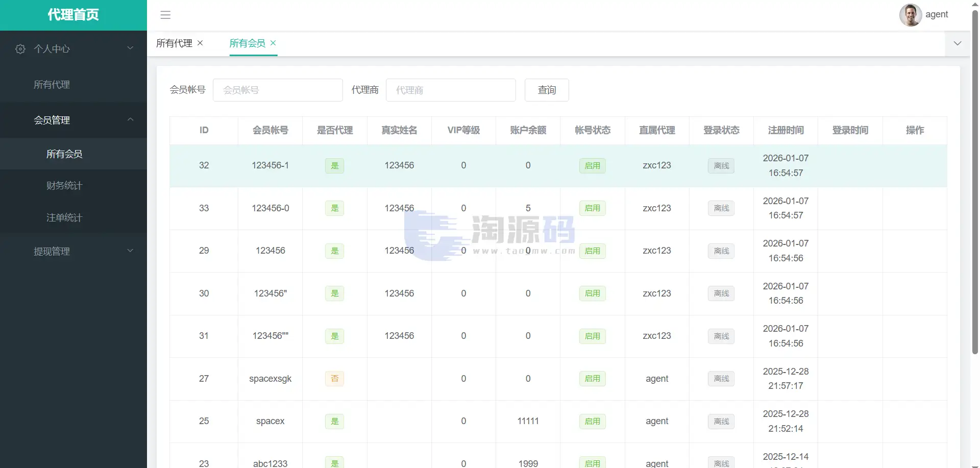Close the 所有会员 tab with its X
The width and height of the screenshot is (980, 468).
pyautogui.click(x=273, y=43)
